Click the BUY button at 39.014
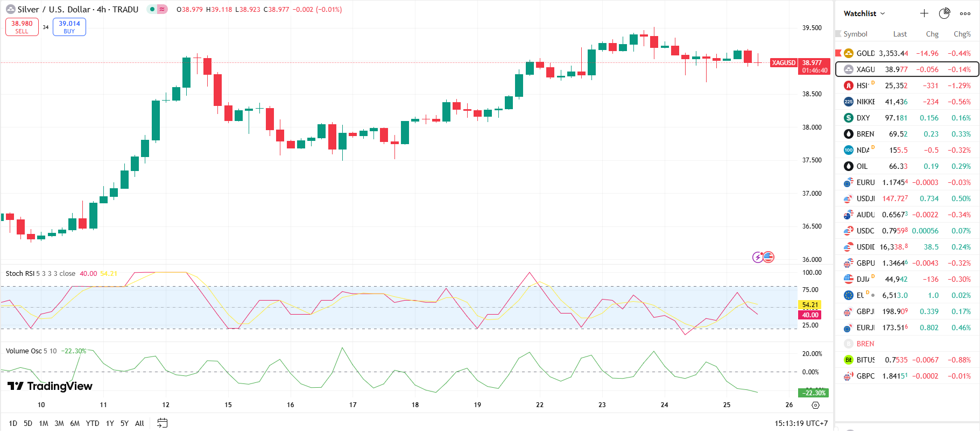The image size is (980, 434). (69, 27)
